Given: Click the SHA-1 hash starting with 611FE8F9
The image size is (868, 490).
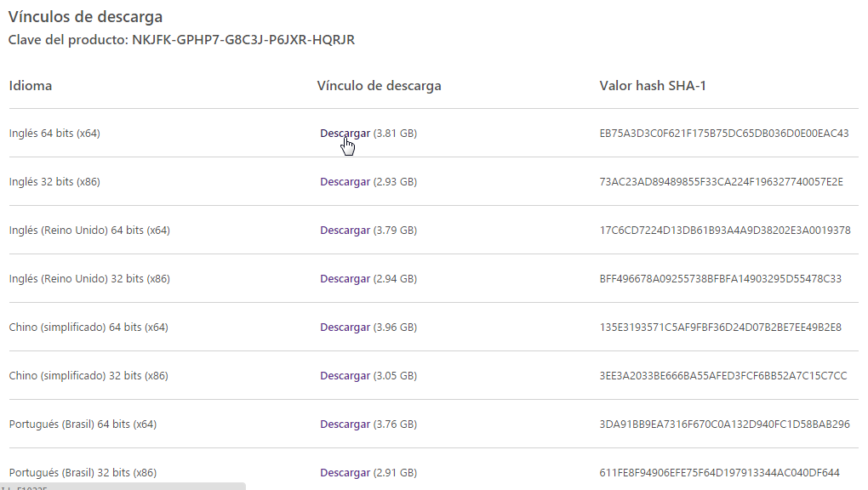Looking at the screenshot, I should click(719, 473).
